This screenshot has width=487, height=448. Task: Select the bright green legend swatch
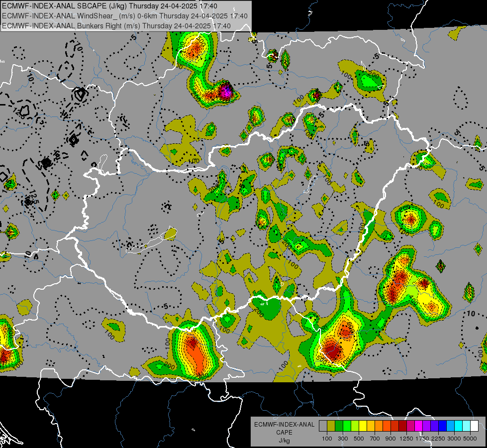click(347, 426)
